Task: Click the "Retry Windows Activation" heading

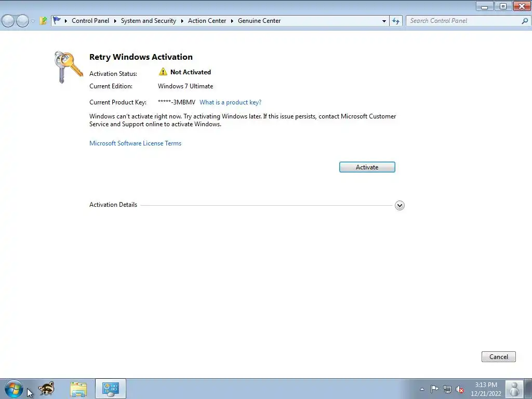Action: [141, 57]
